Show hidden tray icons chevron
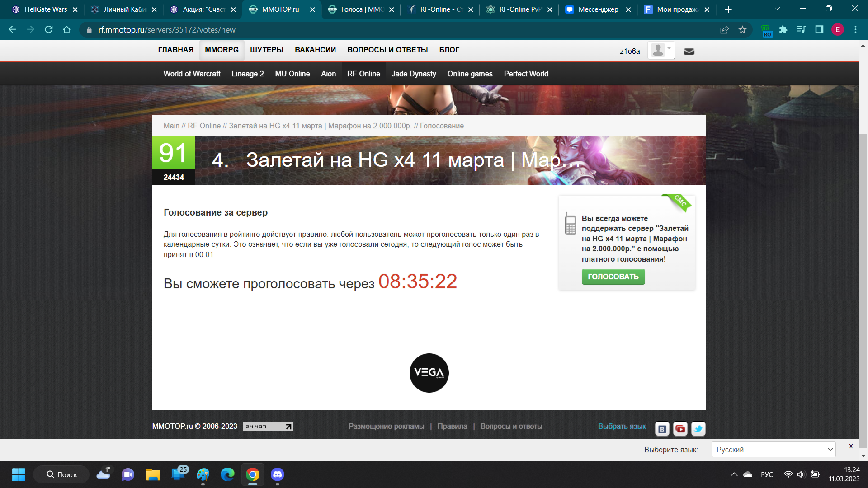 pos(734,474)
